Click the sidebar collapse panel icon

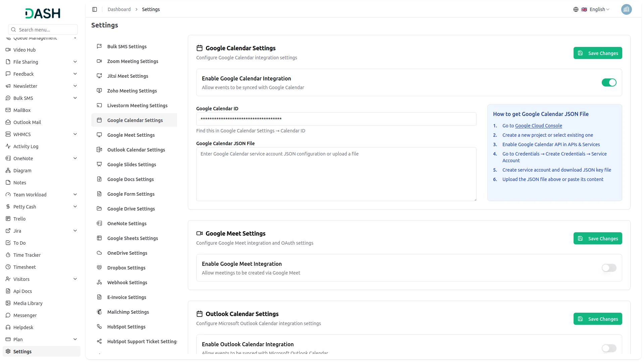[x=95, y=9]
